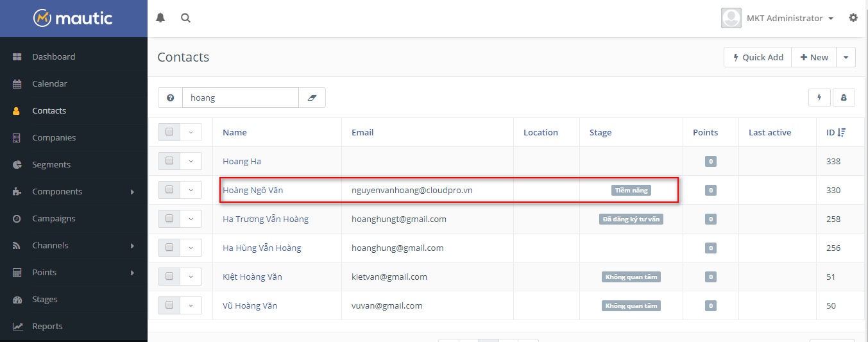868x342 pixels.
Task: Open Segments in the sidebar
Action: coord(51,164)
